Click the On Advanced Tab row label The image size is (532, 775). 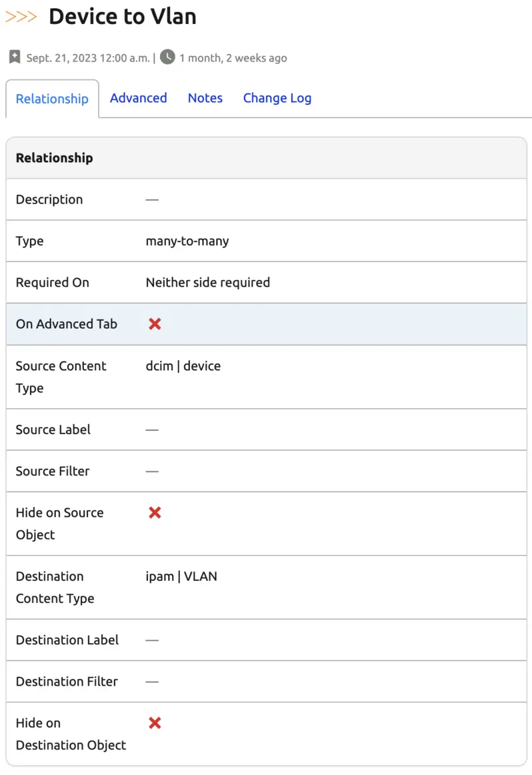click(x=67, y=324)
